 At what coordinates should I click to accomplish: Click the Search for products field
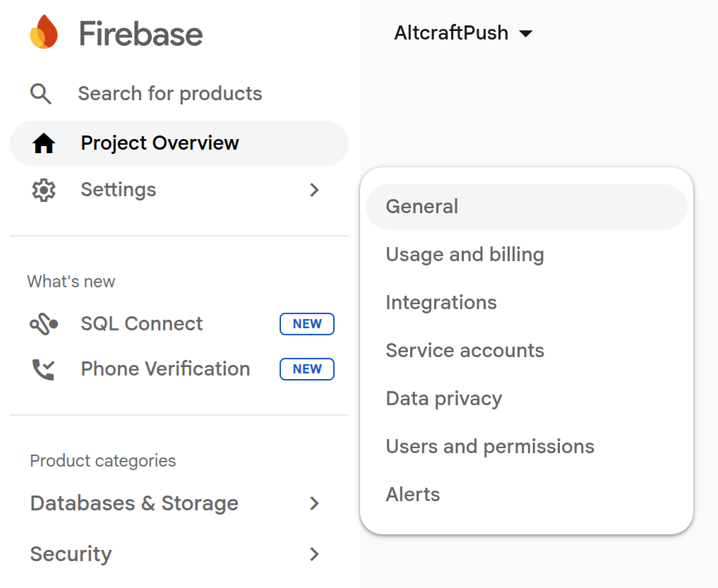(170, 94)
